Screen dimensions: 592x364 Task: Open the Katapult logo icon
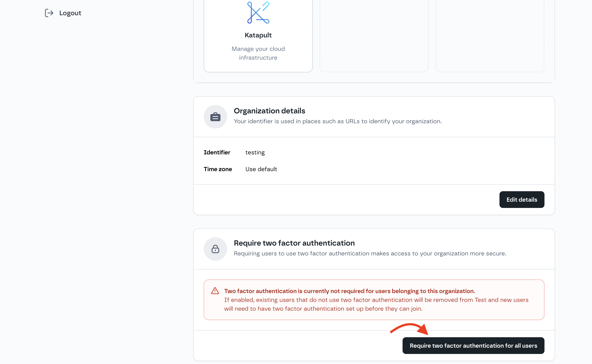pyautogui.click(x=258, y=13)
